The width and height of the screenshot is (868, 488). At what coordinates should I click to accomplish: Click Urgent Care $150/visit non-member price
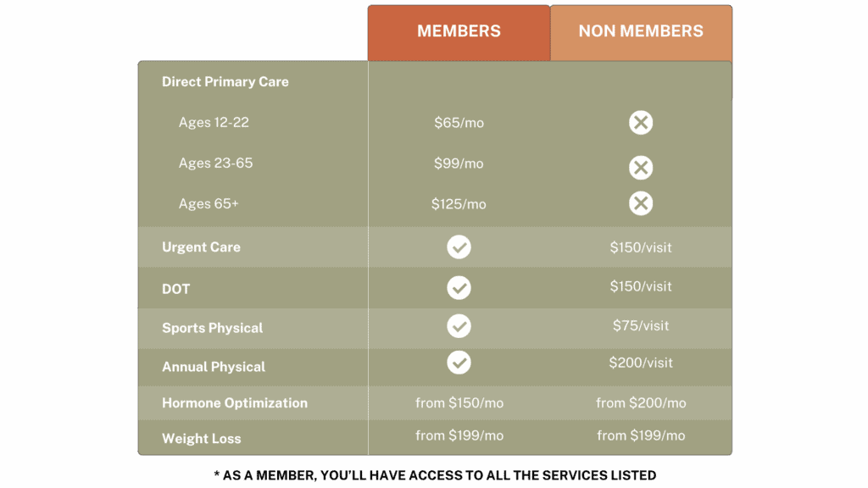(641, 247)
